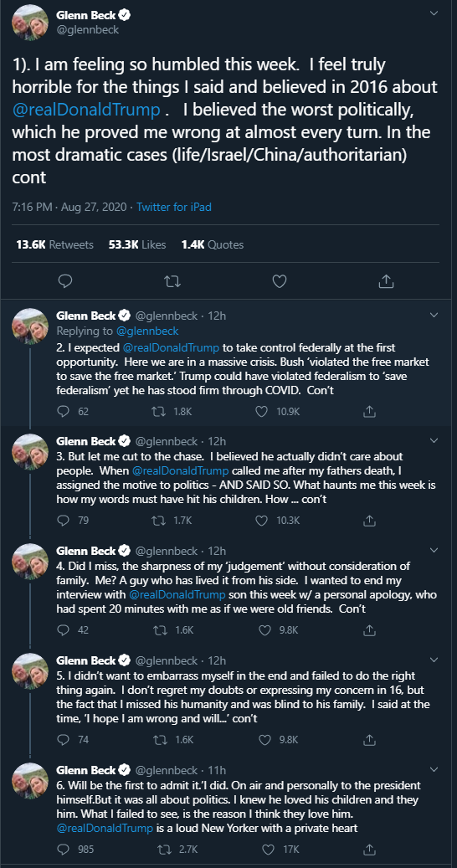The image size is (457, 868).
Task: Share the main tweet
Action: [386, 281]
